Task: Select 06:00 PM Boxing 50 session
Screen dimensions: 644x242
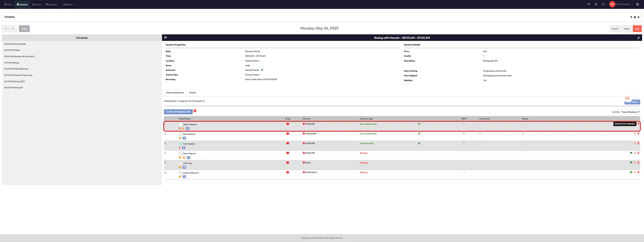Action: [x=14, y=82]
